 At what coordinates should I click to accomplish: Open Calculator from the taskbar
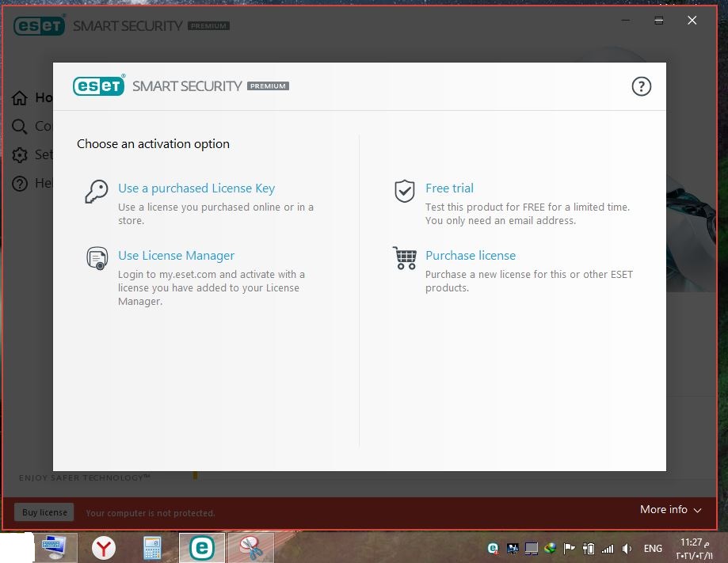click(152, 548)
